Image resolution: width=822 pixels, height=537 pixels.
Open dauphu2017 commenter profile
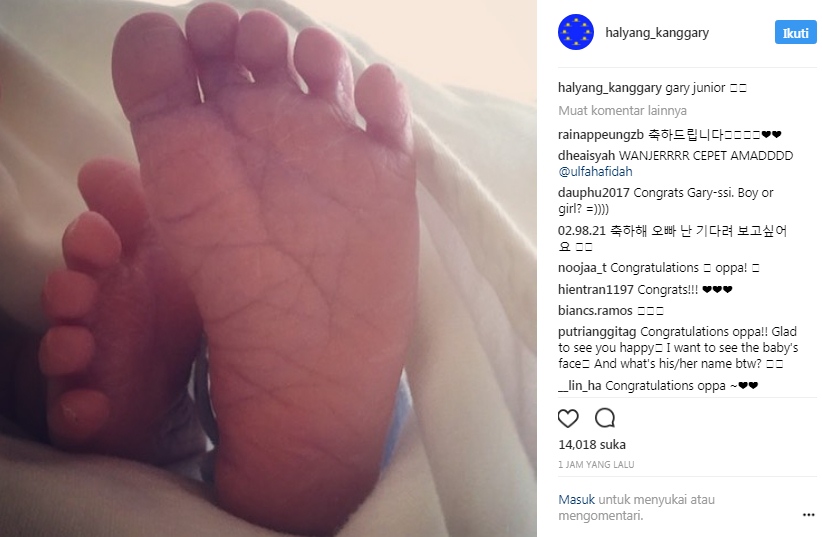point(593,192)
